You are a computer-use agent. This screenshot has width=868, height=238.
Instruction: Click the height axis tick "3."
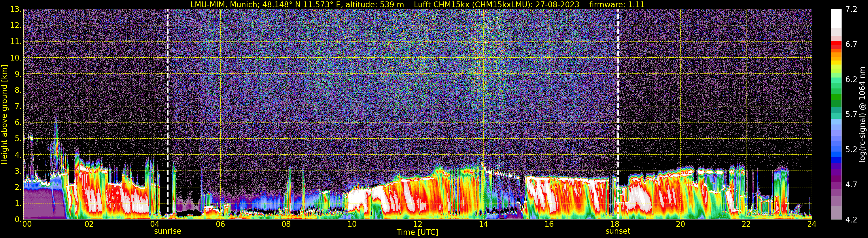coord(18,171)
